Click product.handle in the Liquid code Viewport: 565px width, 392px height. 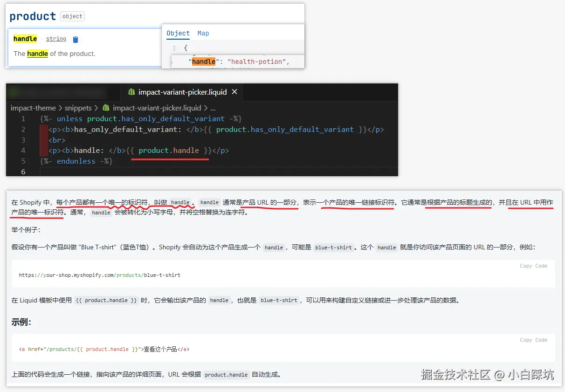click(169, 151)
